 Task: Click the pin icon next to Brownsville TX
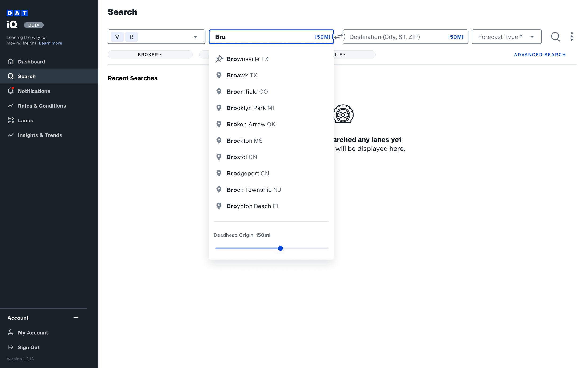pyautogui.click(x=219, y=59)
